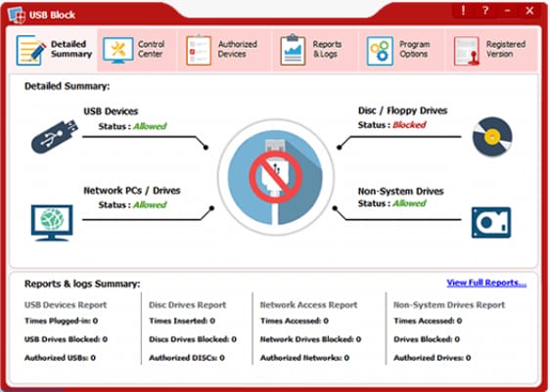Click the Non-System Drives Allowed status
The image size is (550, 392).
[x=409, y=203]
